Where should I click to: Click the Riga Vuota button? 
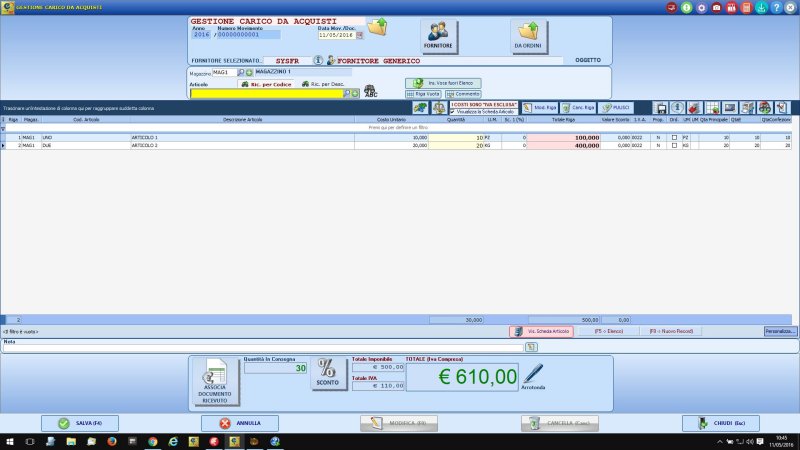[x=423, y=94]
